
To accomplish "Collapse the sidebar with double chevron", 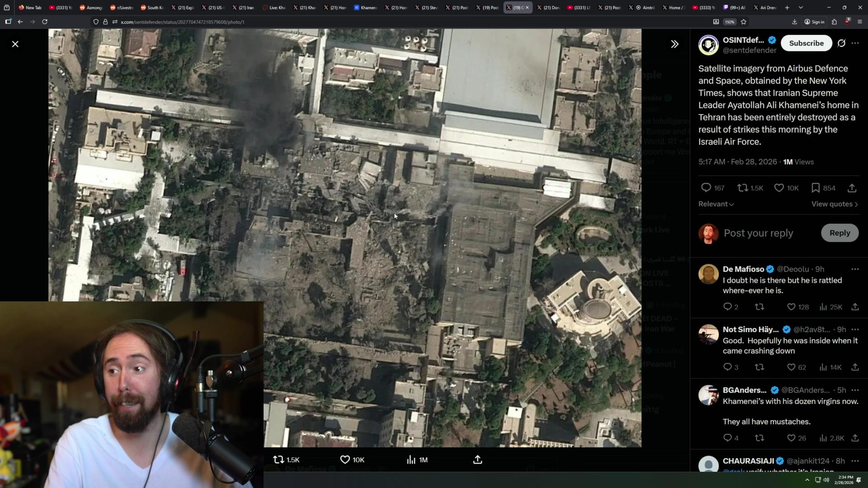I will [x=675, y=44].
